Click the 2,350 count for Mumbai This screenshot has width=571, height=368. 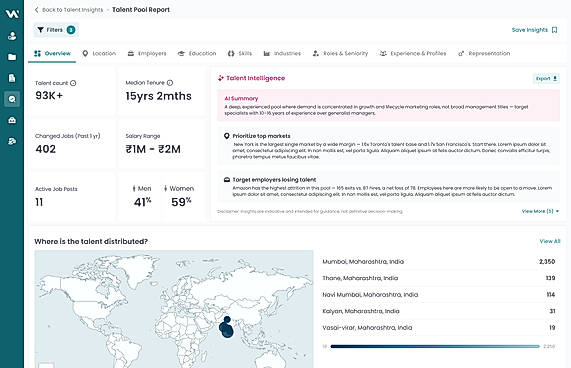547,262
